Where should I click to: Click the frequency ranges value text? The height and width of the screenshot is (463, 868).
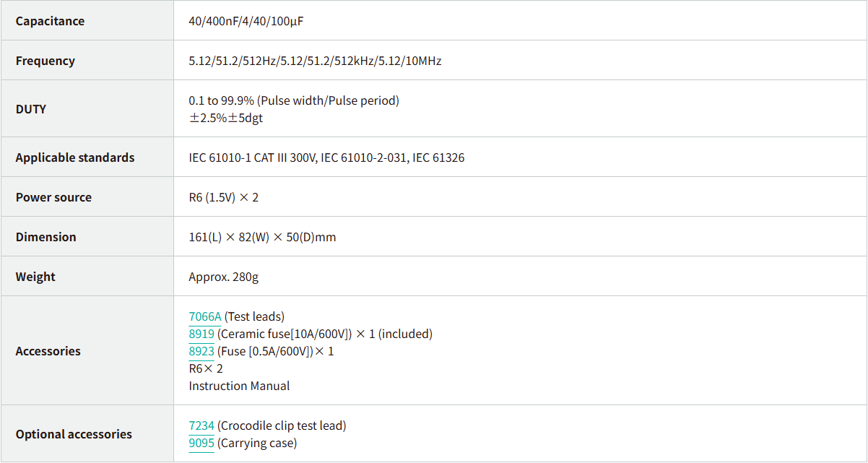pos(315,61)
